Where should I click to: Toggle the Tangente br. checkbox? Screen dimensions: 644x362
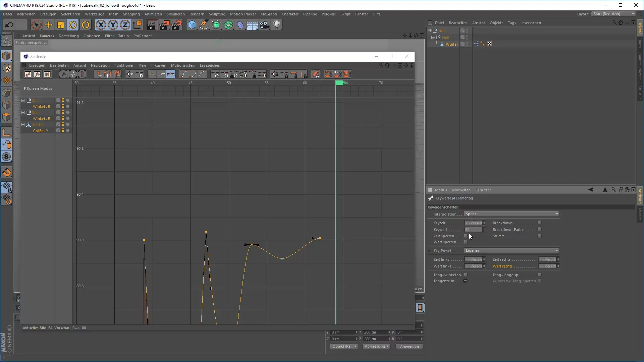click(465, 281)
